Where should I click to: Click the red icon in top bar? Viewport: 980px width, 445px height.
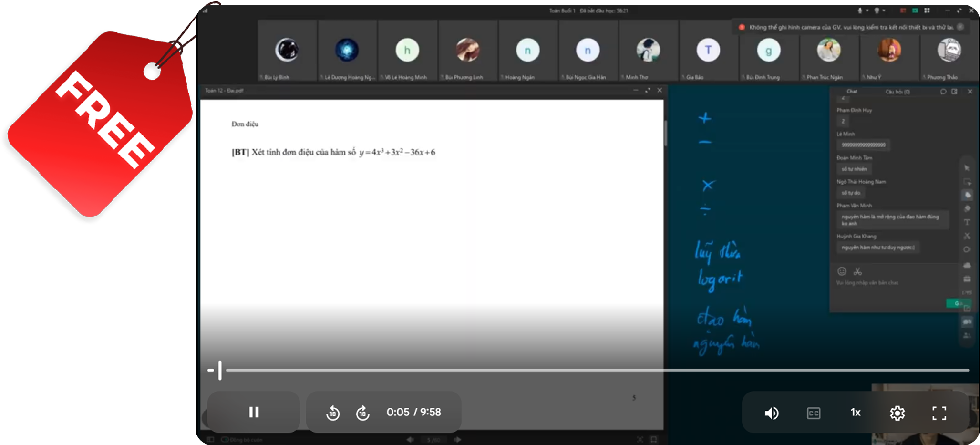903,10
